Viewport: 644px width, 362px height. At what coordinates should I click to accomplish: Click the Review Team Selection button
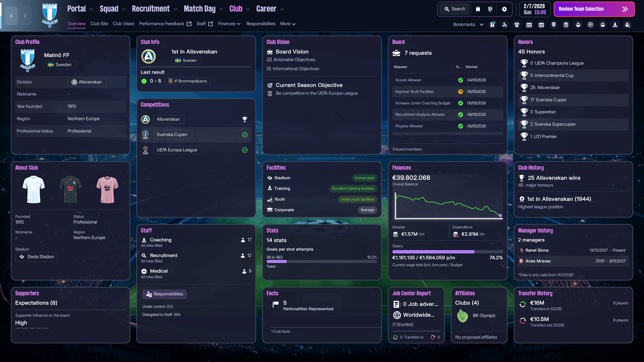click(x=594, y=9)
